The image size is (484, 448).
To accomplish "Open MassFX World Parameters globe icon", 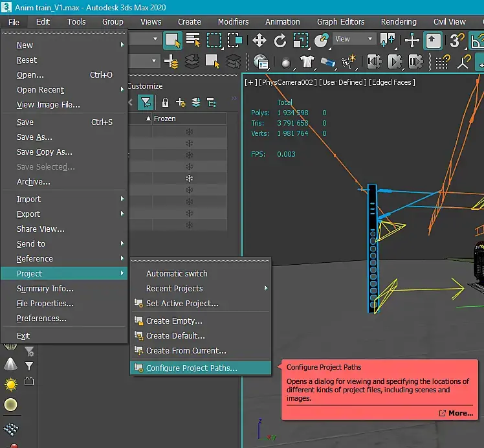I will (x=261, y=62).
